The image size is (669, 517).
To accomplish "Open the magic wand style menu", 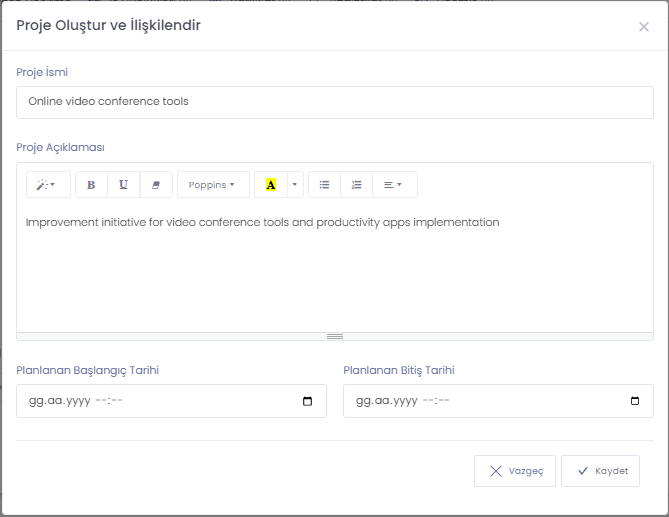I will coord(48,185).
